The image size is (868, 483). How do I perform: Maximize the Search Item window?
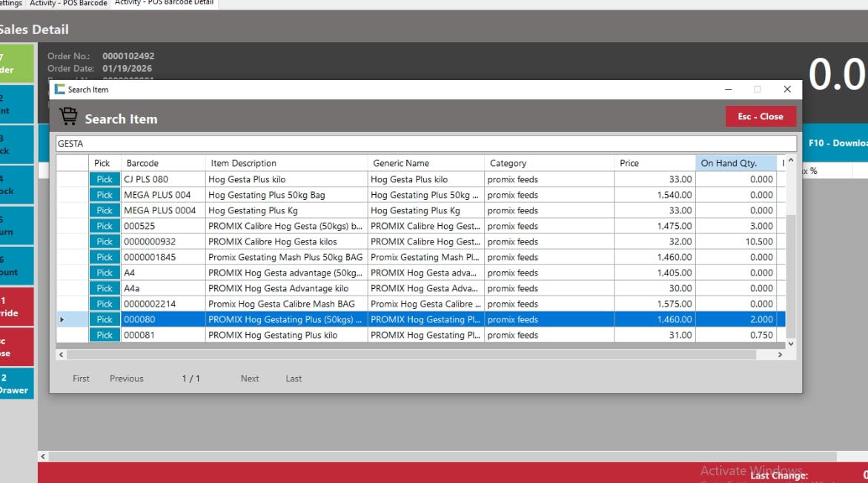[757, 90]
